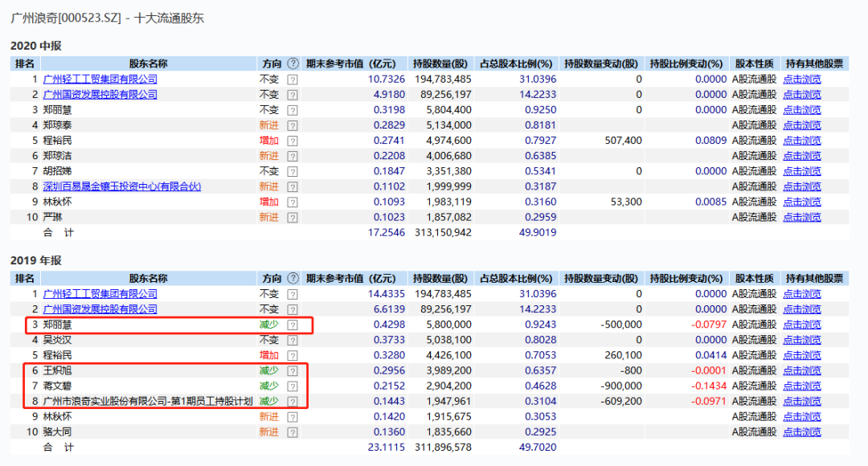Click question icon for 2019 广州国资发展 row
This screenshot has width=868, height=466.
[x=293, y=310]
